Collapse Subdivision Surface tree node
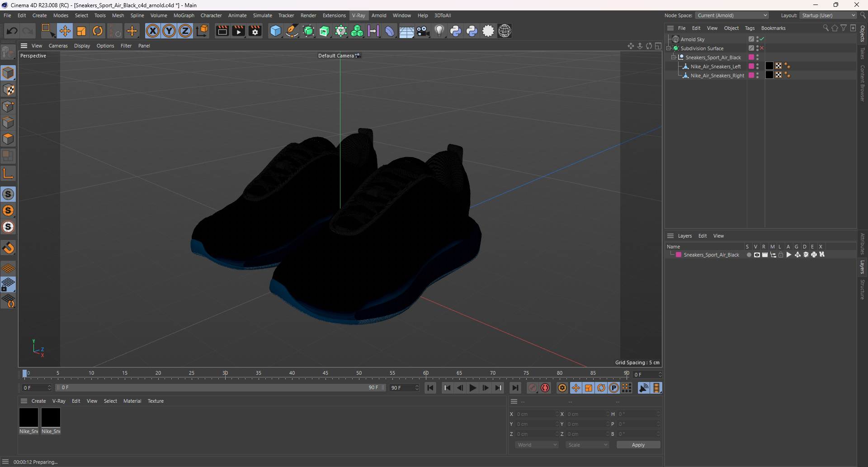Image resolution: width=868 pixels, height=467 pixels. pyautogui.click(x=669, y=48)
